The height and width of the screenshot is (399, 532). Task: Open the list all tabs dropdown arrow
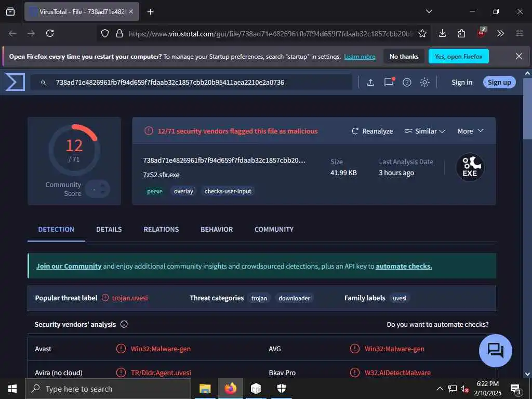(x=429, y=11)
